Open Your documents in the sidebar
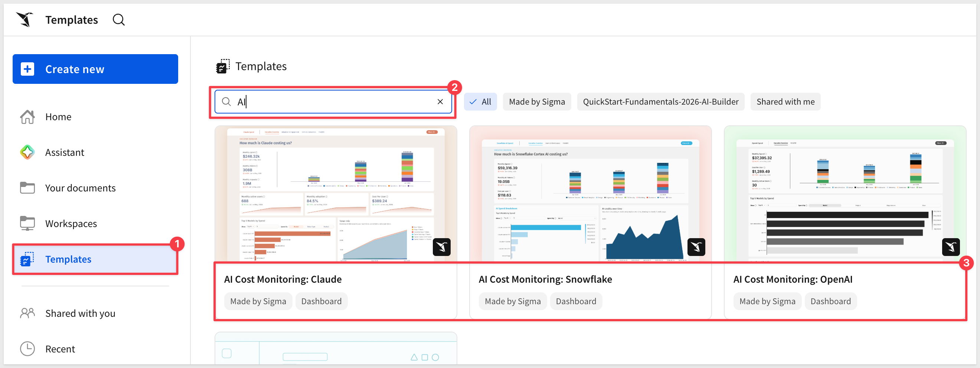The width and height of the screenshot is (980, 368). (x=95, y=188)
